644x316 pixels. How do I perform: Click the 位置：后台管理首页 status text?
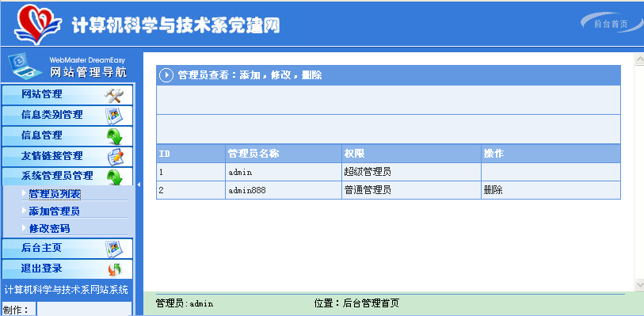[x=356, y=303]
